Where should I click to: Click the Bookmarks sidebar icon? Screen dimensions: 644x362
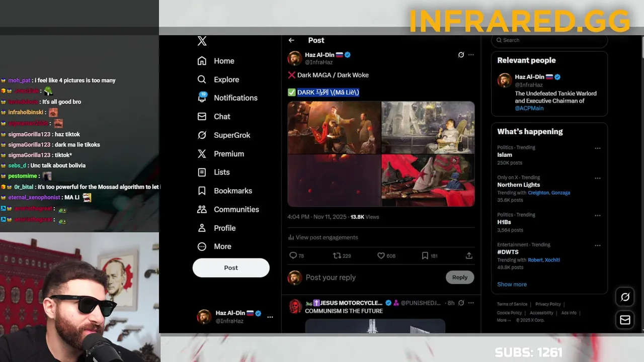[x=202, y=191]
